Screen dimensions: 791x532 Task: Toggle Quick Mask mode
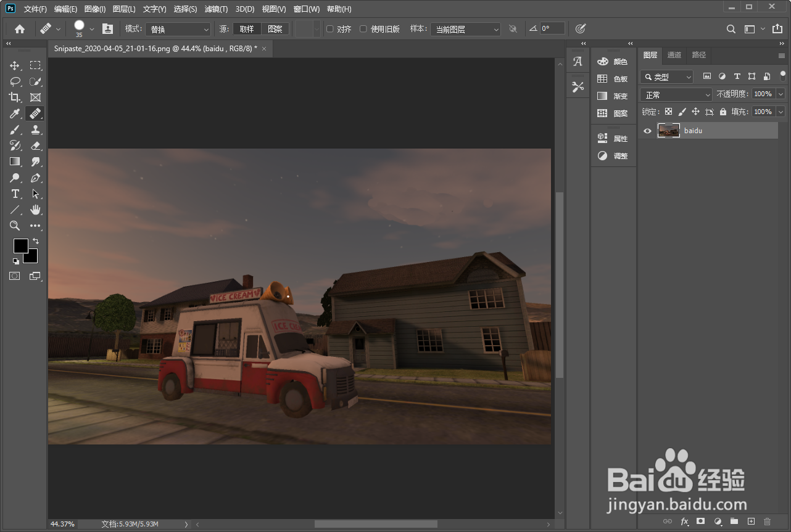[x=15, y=276]
